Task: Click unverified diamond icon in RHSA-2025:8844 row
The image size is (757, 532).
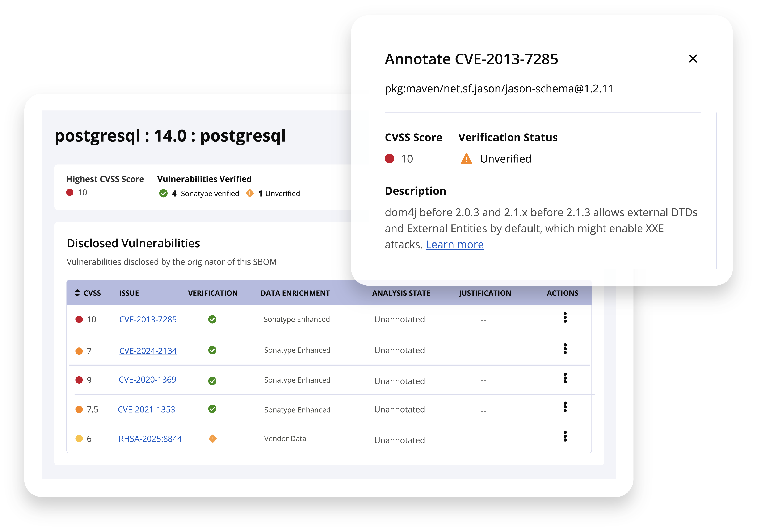Action: coord(213,438)
